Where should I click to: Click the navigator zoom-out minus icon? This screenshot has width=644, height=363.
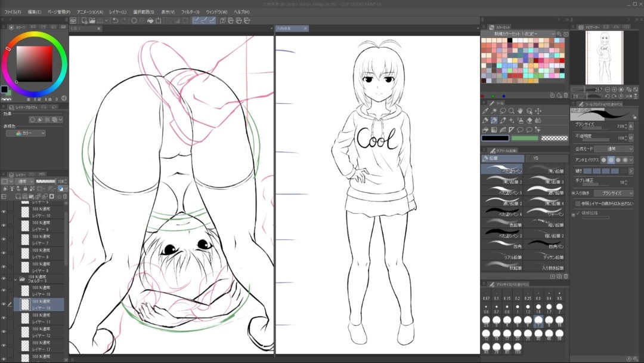pyautogui.click(x=608, y=89)
